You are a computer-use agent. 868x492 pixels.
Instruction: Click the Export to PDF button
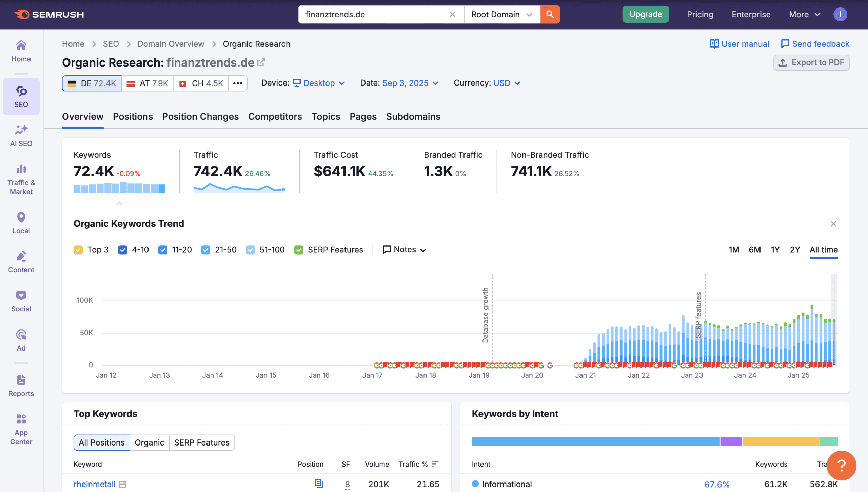pyautogui.click(x=811, y=62)
